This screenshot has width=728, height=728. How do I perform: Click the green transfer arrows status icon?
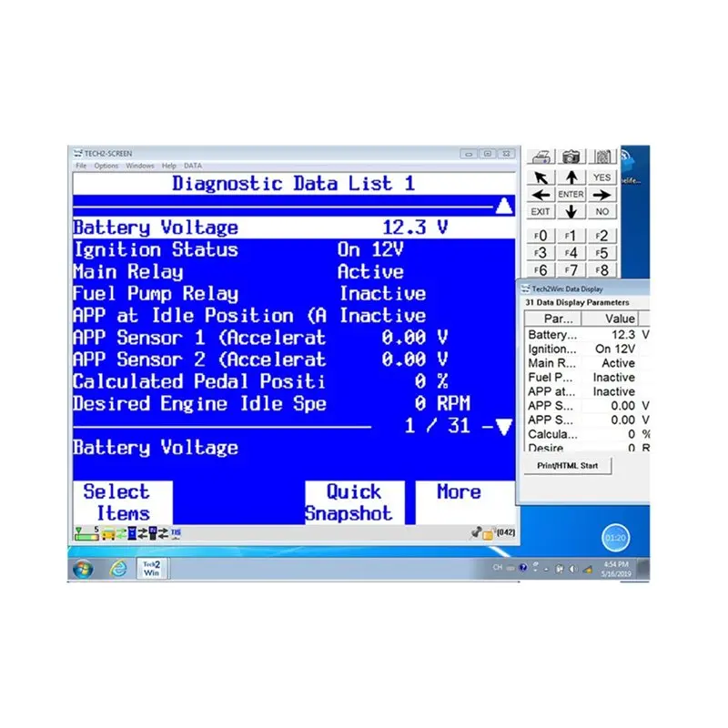point(122,533)
